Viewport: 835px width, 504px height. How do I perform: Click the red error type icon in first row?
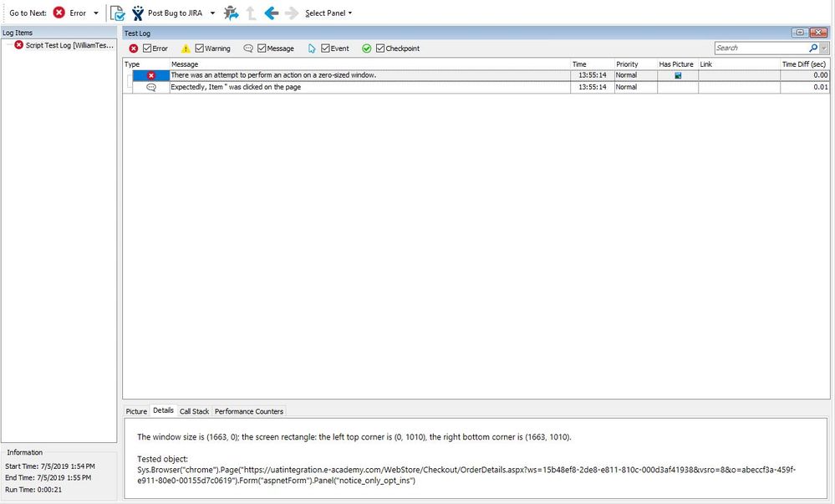[151, 76]
